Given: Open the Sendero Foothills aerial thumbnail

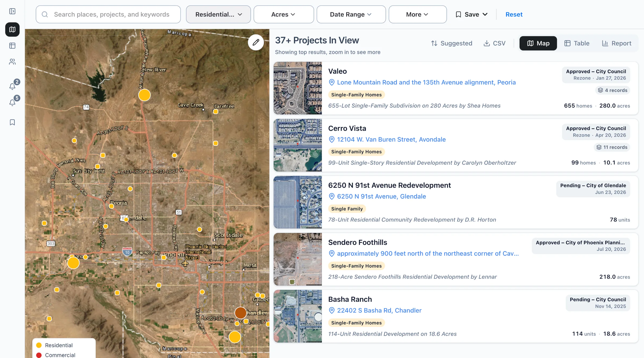Looking at the screenshot, I should 298,259.
